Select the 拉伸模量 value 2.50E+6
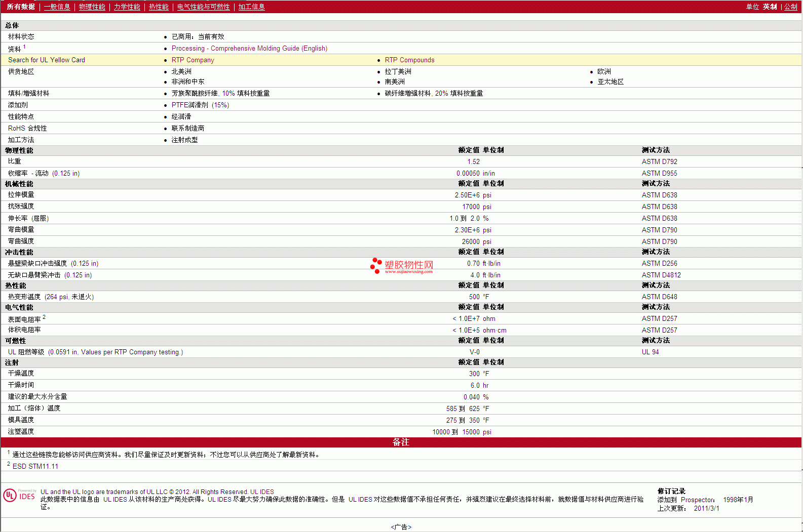803x532 pixels. [x=467, y=195]
